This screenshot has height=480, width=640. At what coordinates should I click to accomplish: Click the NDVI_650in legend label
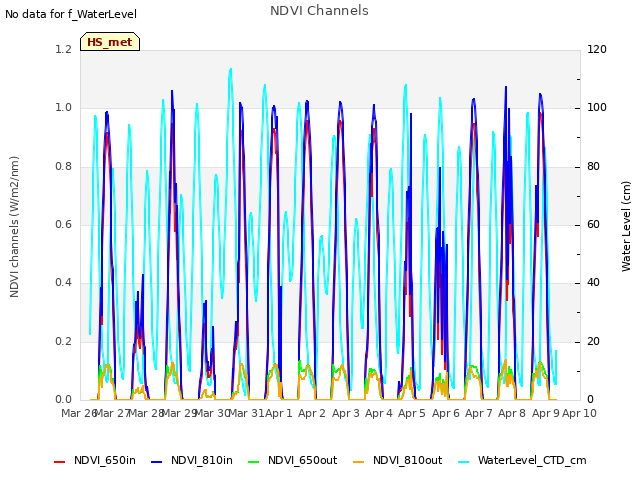[105, 460]
